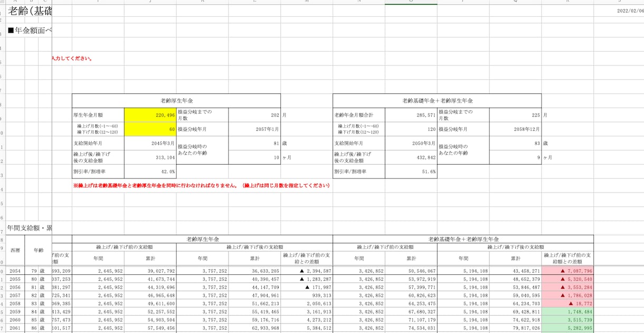Select the start date cell 2050年3月
This screenshot has height=333, width=644.
tap(411, 143)
